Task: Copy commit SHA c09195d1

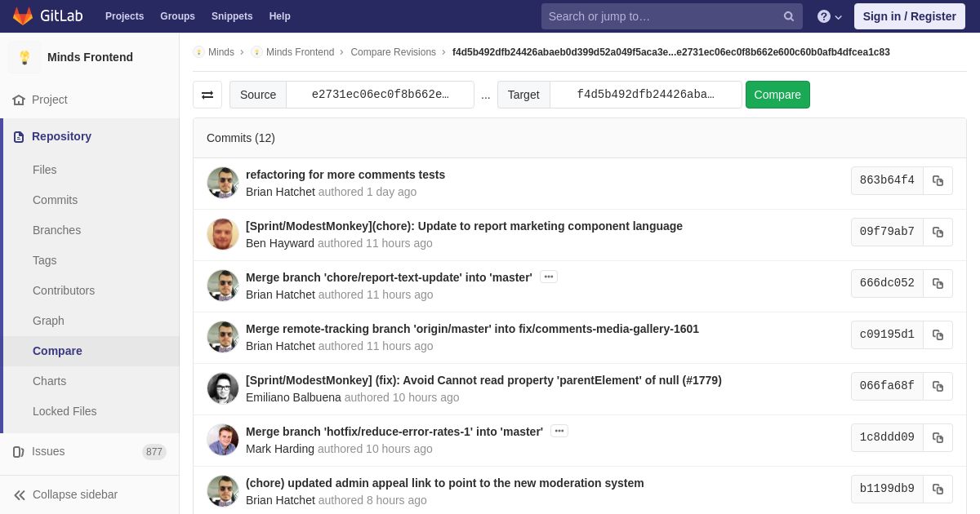Action: click(x=938, y=335)
